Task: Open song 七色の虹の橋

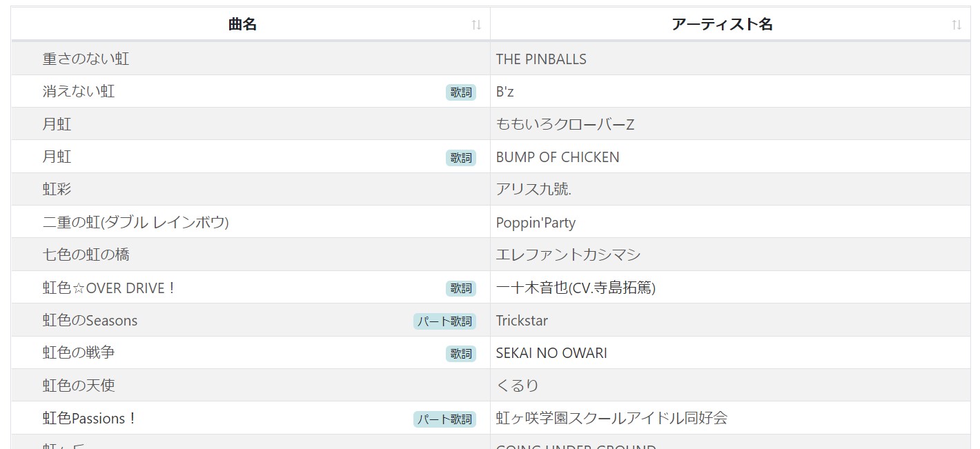Action: coord(86,255)
